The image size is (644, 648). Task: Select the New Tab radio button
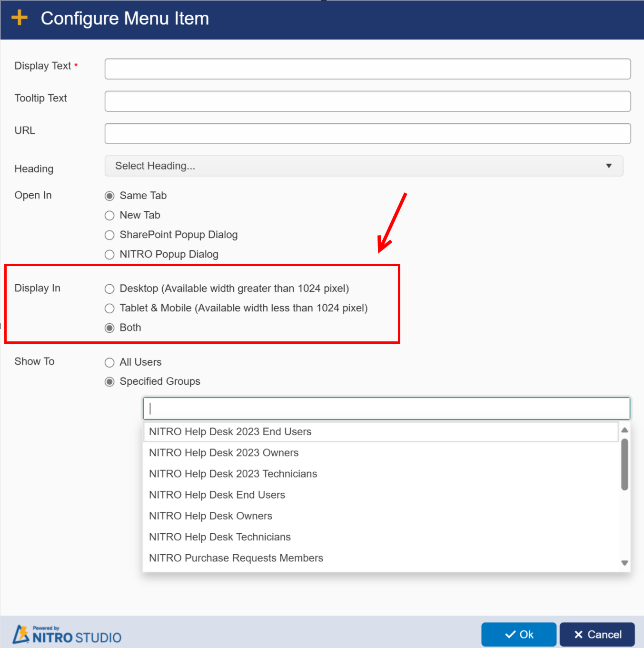(109, 216)
